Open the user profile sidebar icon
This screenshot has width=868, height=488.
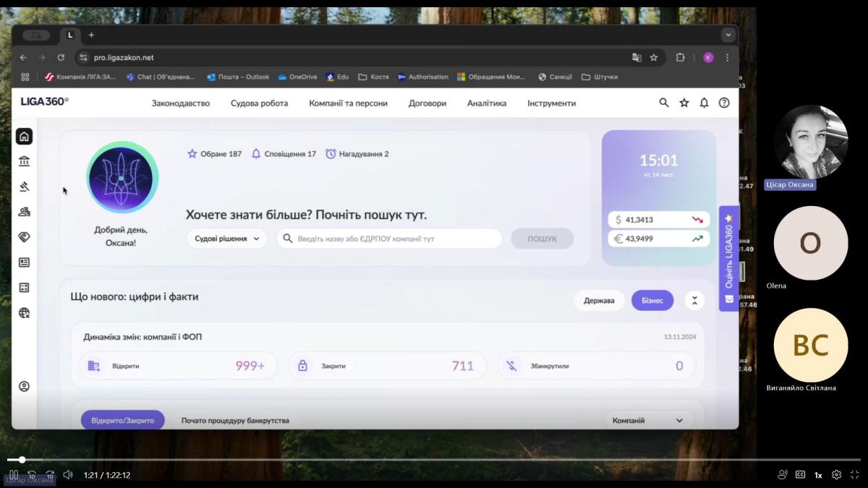click(25, 387)
